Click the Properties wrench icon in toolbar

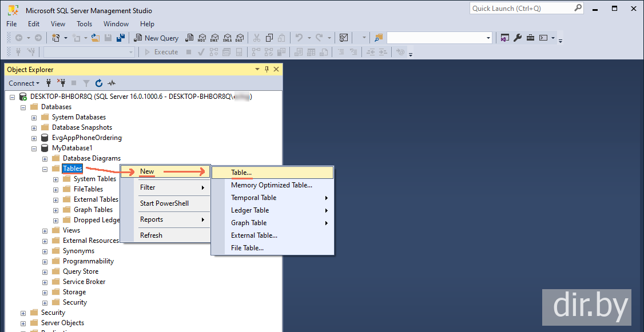tap(518, 38)
